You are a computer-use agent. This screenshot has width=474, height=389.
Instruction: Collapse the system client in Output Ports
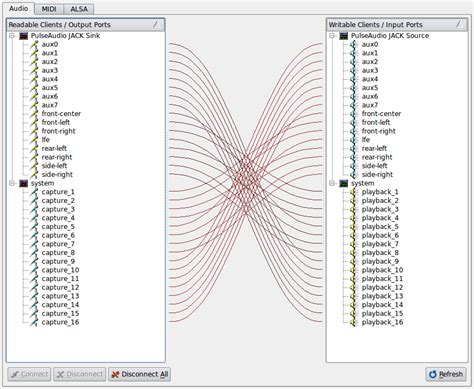tap(12, 183)
